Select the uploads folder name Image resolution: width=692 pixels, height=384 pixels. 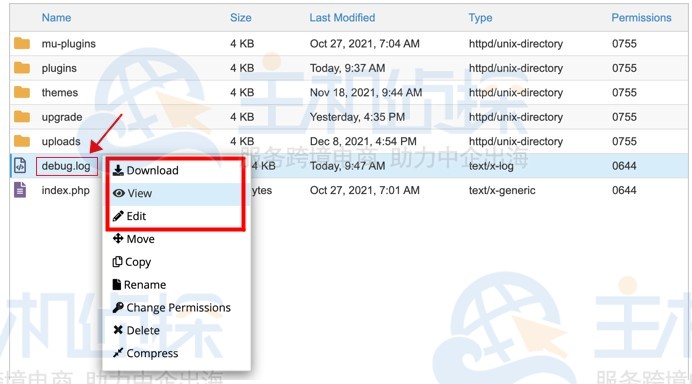pos(61,142)
